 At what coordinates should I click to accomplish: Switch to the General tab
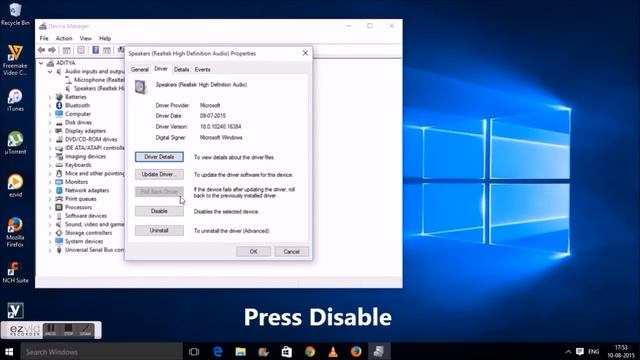click(x=140, y=69)
